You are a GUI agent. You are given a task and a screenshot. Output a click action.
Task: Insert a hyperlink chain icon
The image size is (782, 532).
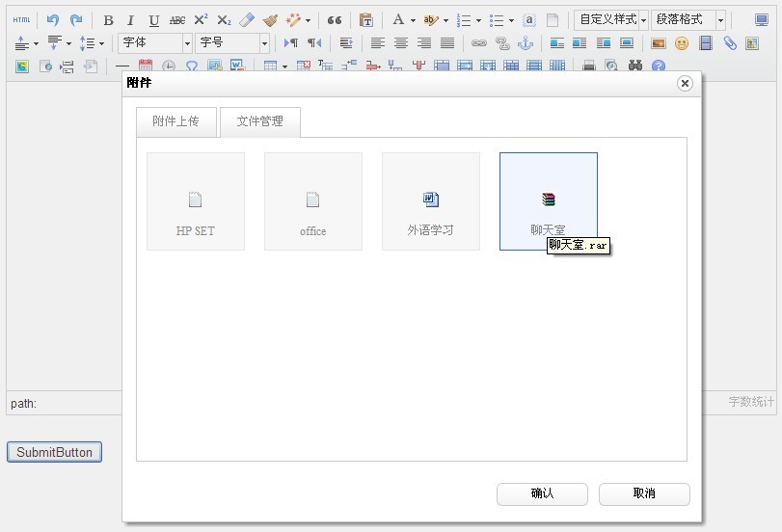479,43
